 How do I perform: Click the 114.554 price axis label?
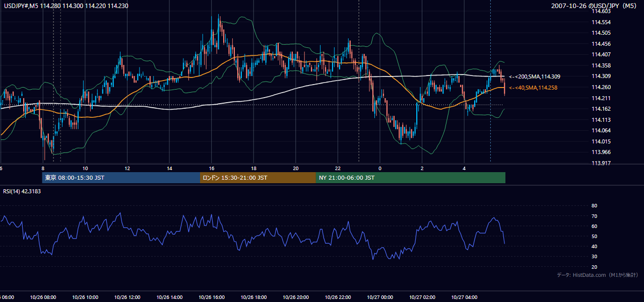[x=601, y=22]
